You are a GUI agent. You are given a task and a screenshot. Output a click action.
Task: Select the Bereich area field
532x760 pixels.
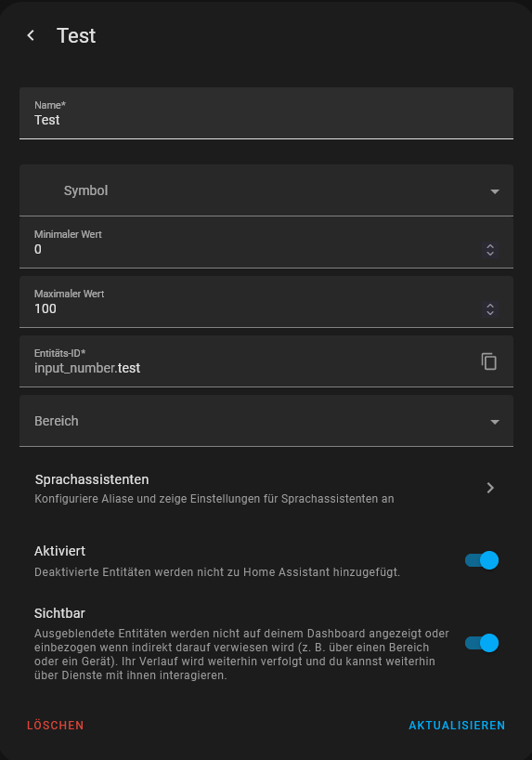(x=266, y=421)
